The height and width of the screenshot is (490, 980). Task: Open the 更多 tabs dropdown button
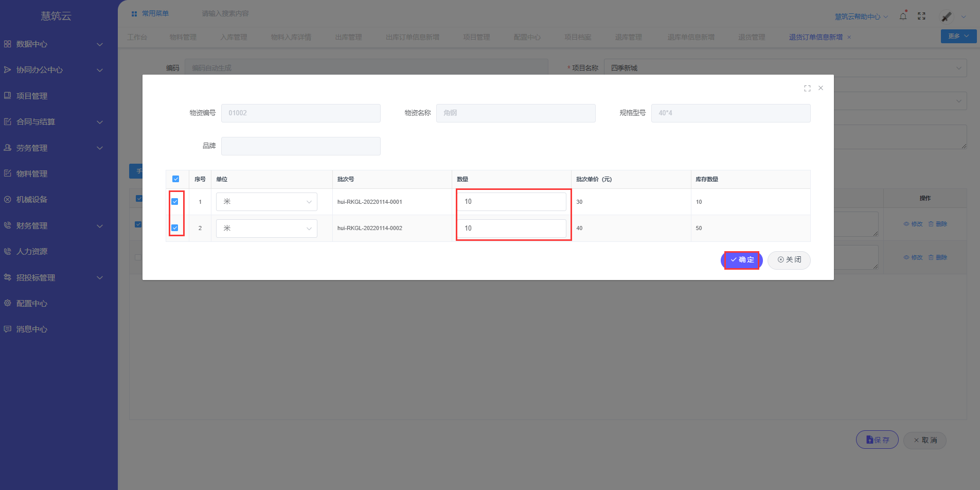tap(958, 36)
